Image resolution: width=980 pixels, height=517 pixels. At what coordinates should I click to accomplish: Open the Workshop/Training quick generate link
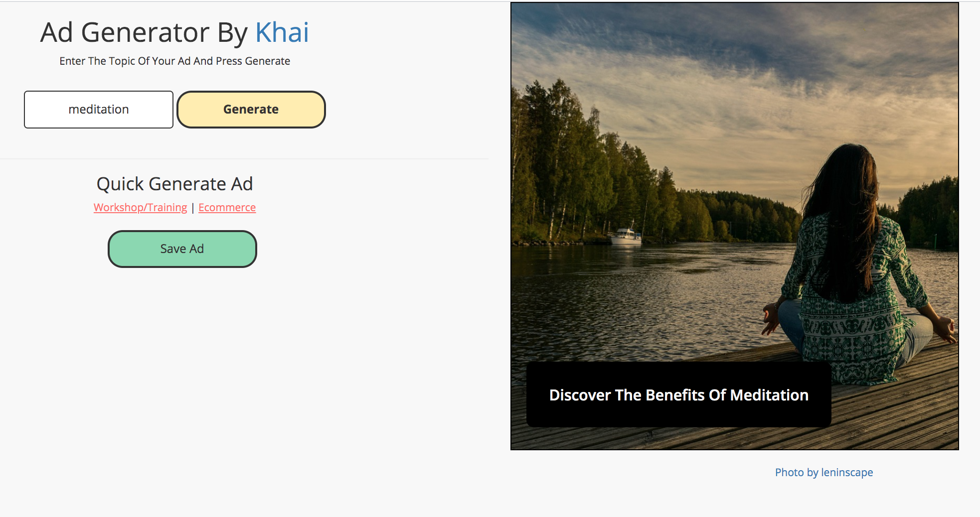click(x=140, y=207)
